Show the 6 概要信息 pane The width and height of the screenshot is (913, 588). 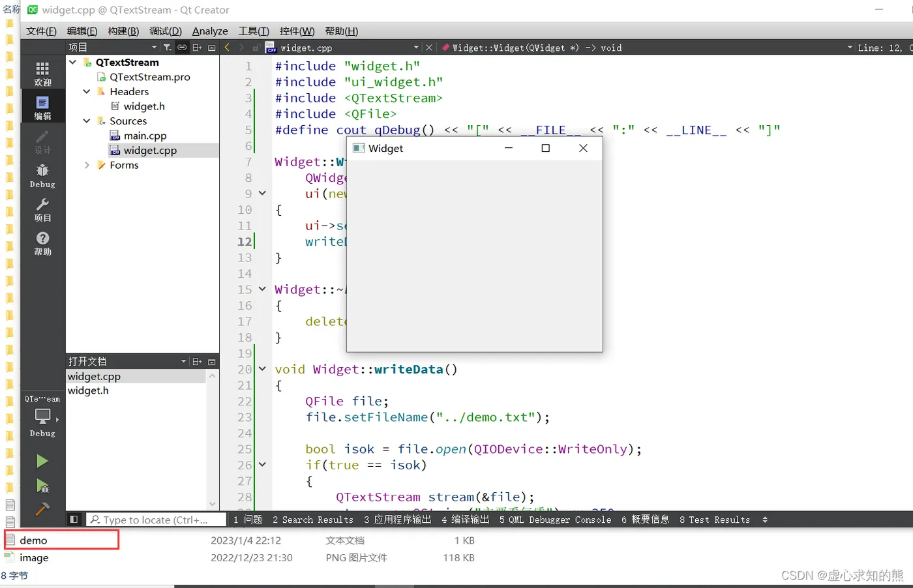click(646, 520)
